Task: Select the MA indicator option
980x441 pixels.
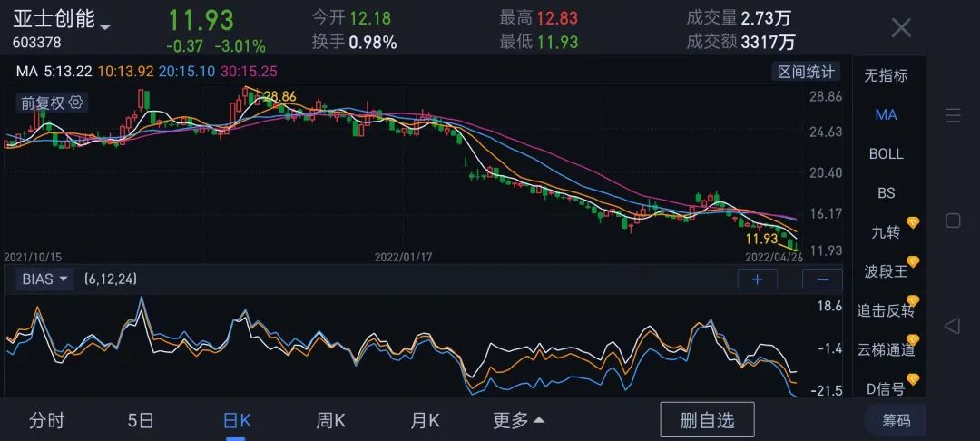Action: coord(886,114)
